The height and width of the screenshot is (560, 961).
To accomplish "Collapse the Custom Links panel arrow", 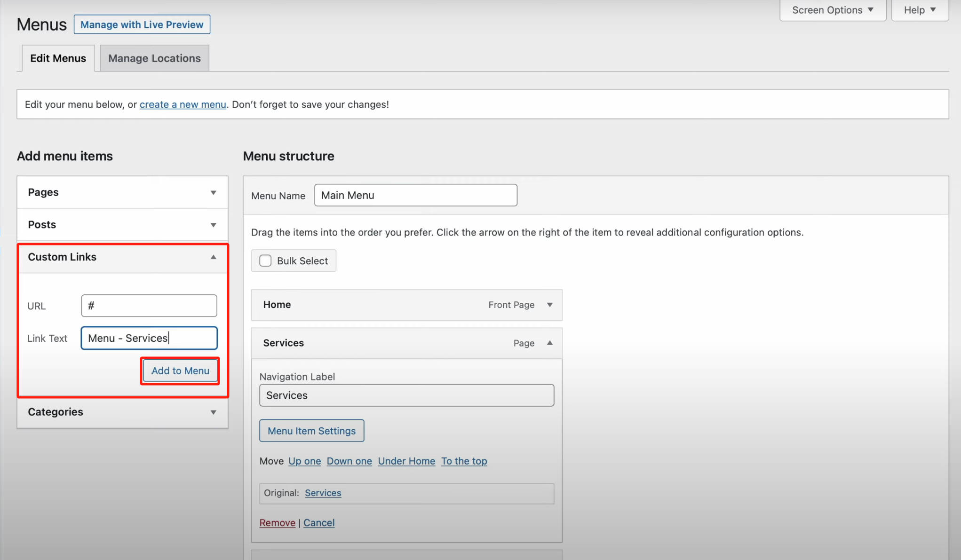I will click(x=213, y=257).
